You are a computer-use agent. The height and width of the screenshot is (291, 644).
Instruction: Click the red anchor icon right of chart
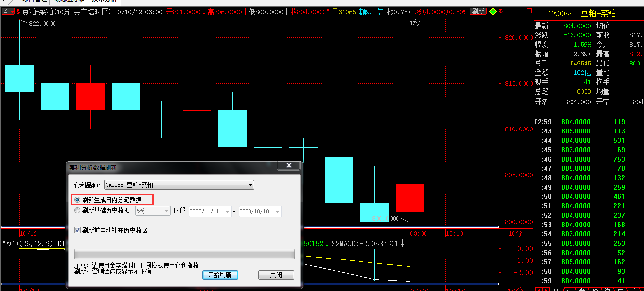coord(501,11)
